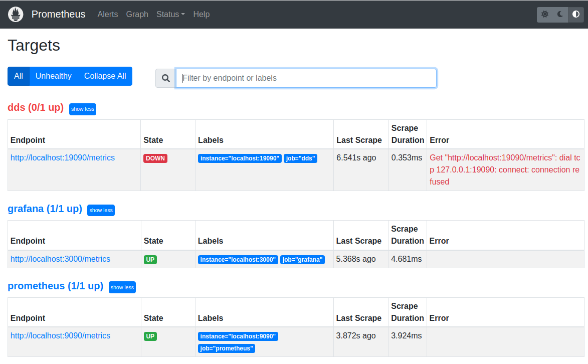The image size is (588, 364).
Task: Click the dds (0/1 up) heading
Action: 36,107
